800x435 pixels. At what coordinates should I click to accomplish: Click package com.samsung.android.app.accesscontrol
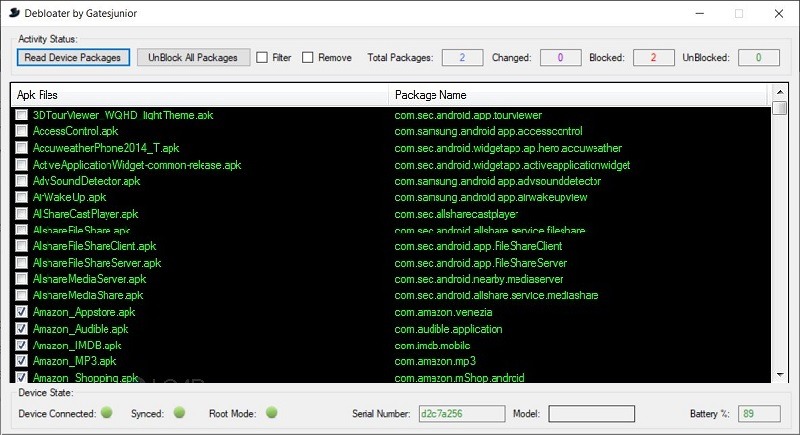[x=488, y=131]
